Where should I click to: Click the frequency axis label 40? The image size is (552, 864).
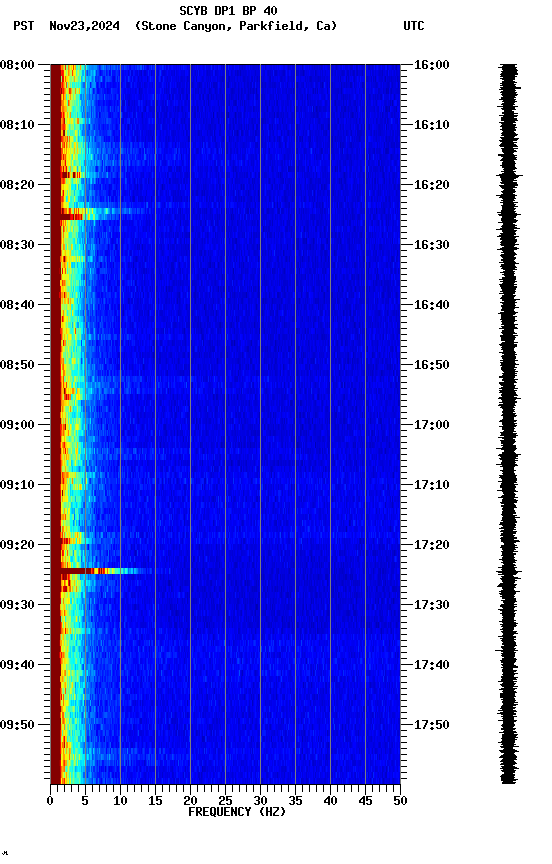[x=331, y=801]
